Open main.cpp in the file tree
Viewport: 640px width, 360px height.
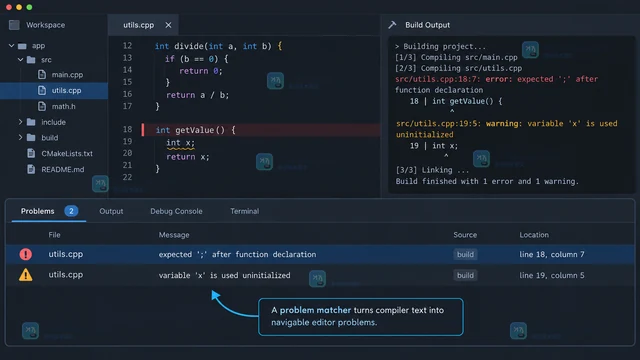tap(67, 75)
